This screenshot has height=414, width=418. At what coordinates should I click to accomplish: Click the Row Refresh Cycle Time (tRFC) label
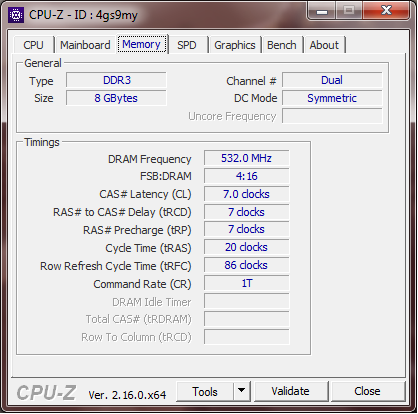(x=116, y=266)
